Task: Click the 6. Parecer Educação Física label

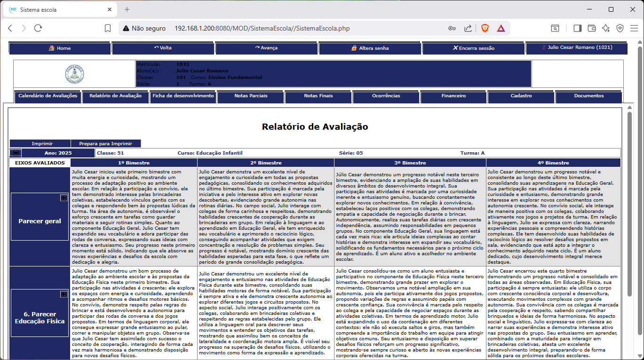Action: point(40,318)
